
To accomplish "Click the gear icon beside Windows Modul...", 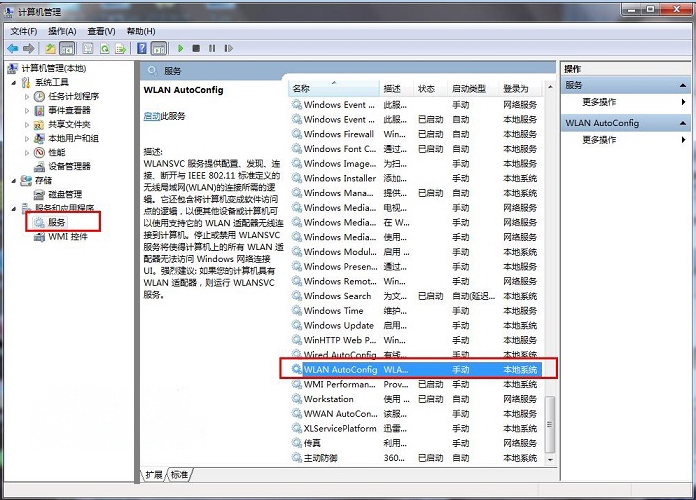I will [297, 252].
